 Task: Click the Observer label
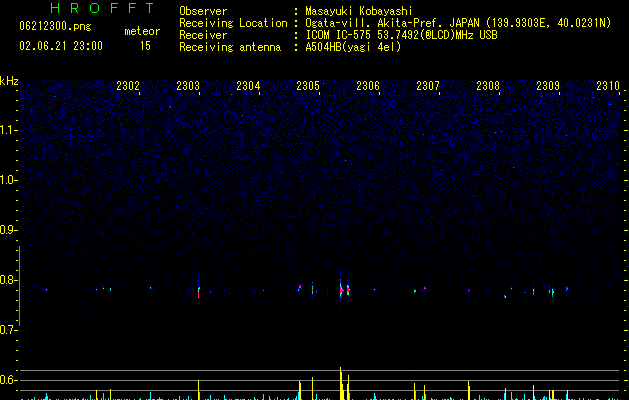pyautogui.click(x=203, y=11)
